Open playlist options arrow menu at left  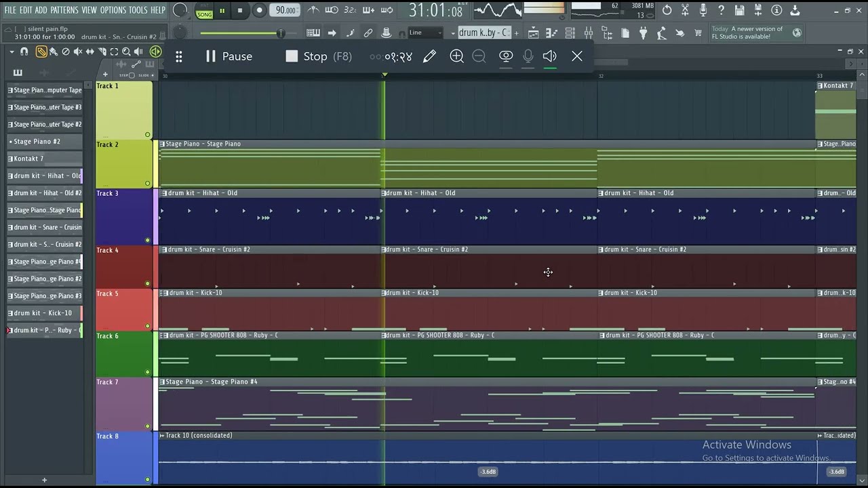(x=12, y=52)
